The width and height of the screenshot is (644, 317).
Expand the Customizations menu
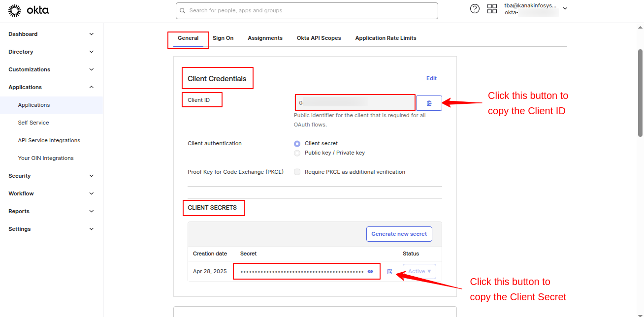51,69
